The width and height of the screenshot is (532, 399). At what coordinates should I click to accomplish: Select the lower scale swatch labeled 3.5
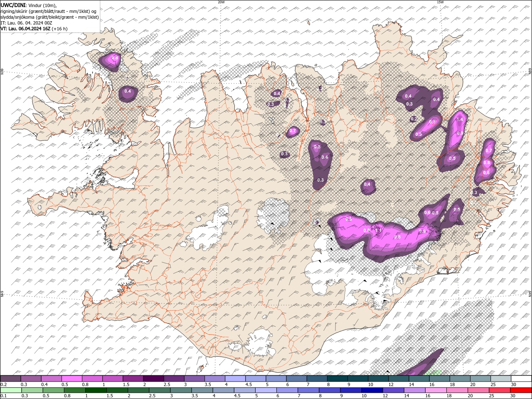point(202,390)
